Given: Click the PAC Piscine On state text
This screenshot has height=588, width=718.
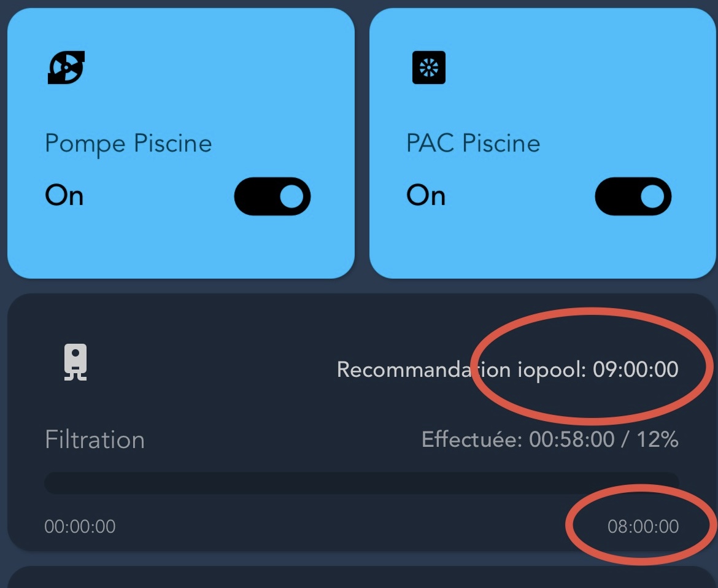Looking at the screenshot, I should pos(426,196).
